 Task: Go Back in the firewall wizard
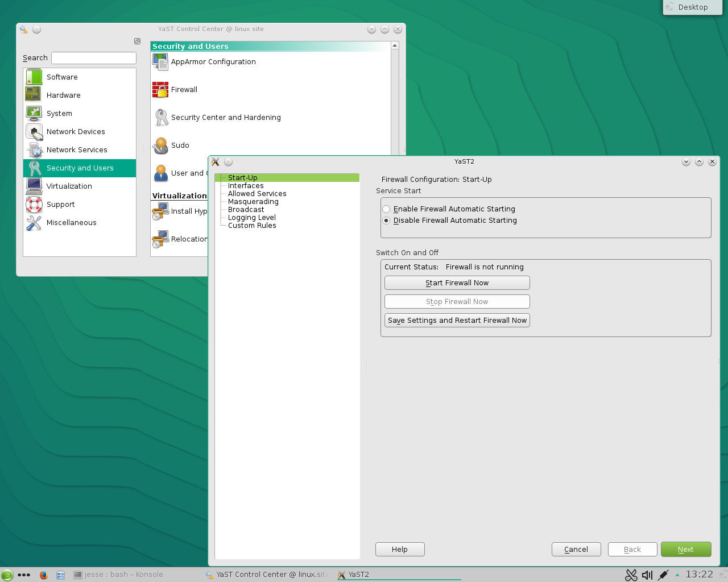632,549
